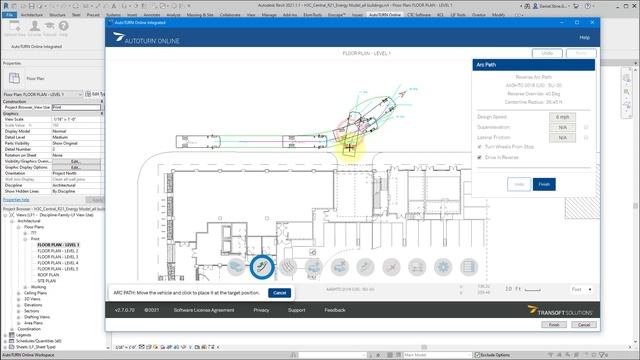Open the Structure ribbon tab
The width and height of the screenshot is (640, 360).
pos(58,15)
